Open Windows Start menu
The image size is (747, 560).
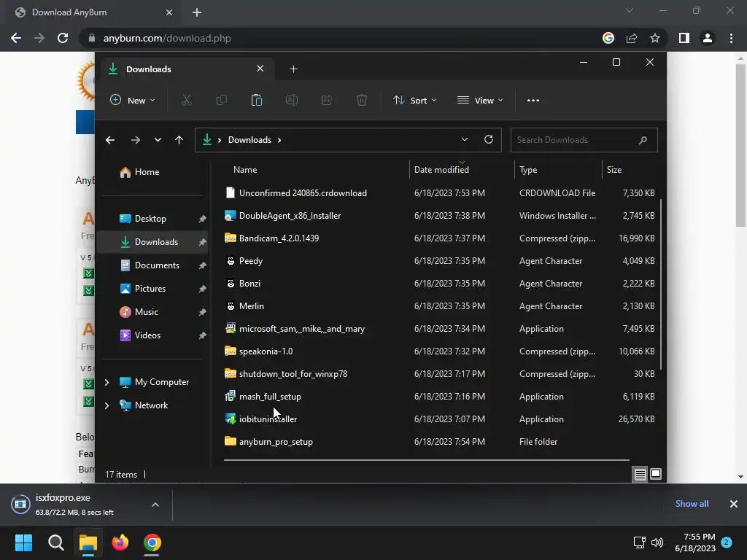[23, 542]
